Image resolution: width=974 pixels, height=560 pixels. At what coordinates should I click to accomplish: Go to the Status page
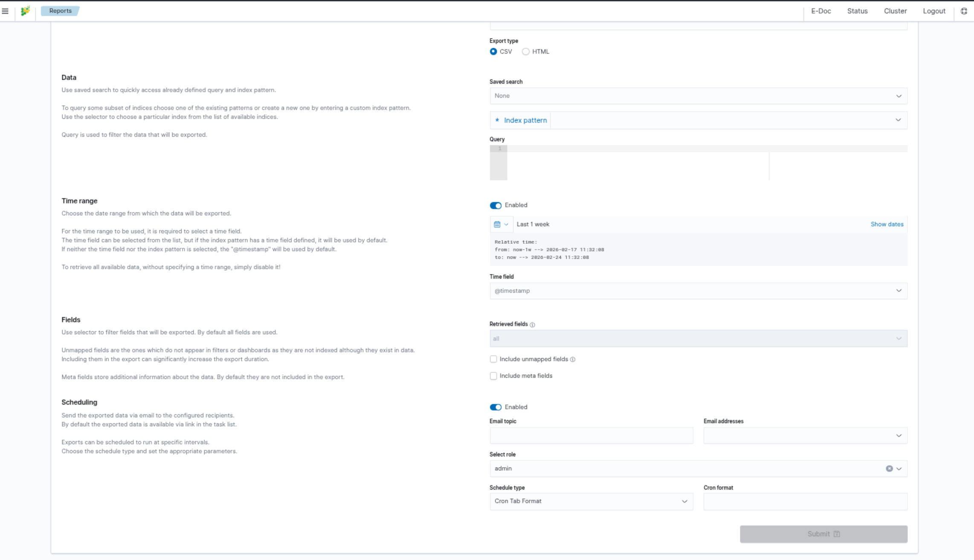point(857,11)
